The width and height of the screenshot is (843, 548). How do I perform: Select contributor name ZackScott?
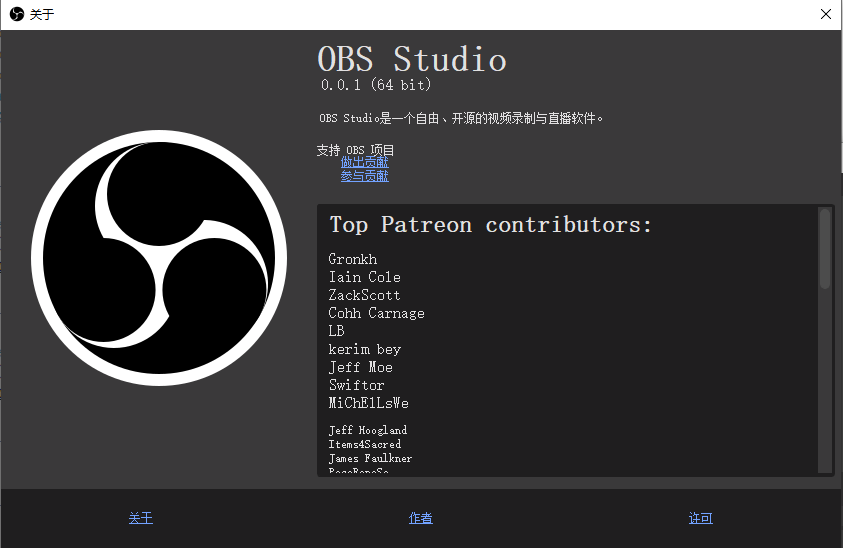[x=365, y=295]
